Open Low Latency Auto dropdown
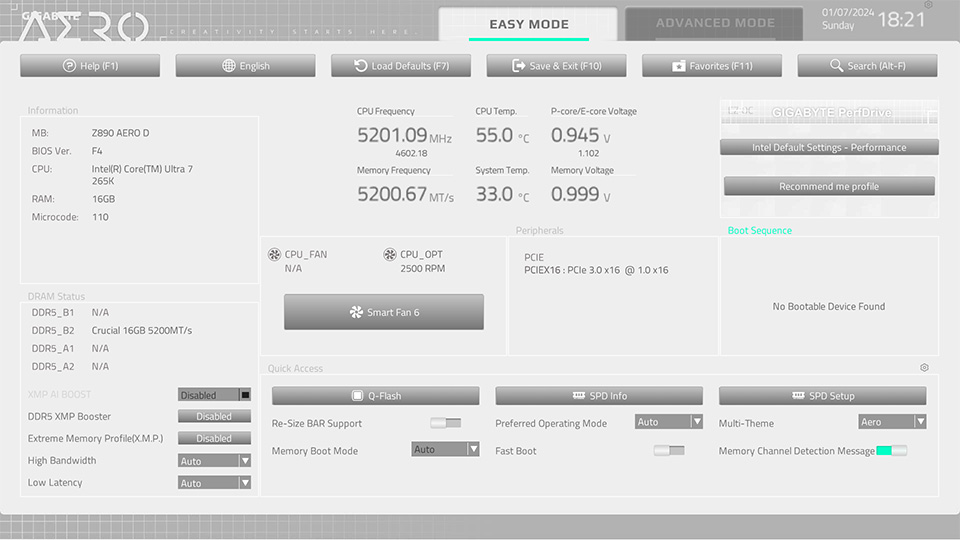The width and height of the screenshot is (960, 540). point(214,483)
